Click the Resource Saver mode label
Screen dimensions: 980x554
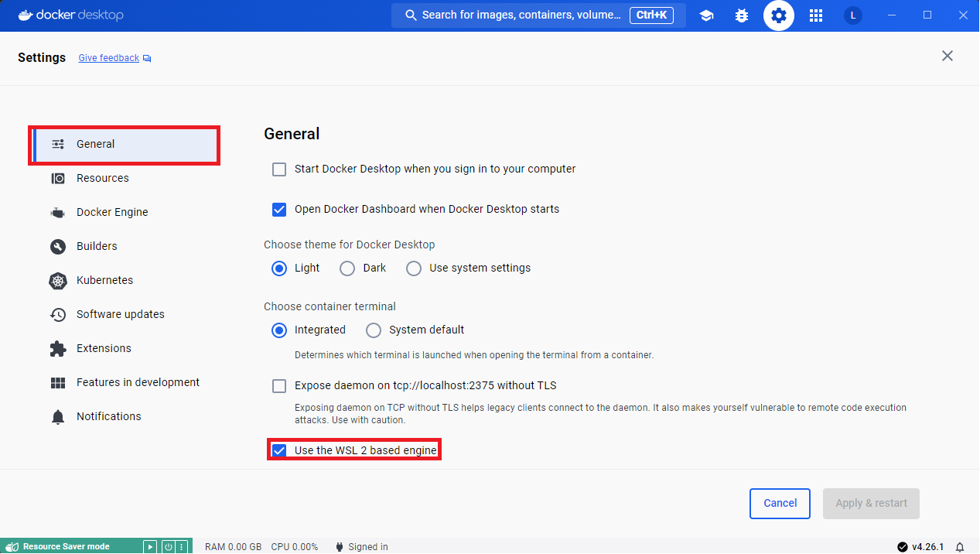click(67, 546)
